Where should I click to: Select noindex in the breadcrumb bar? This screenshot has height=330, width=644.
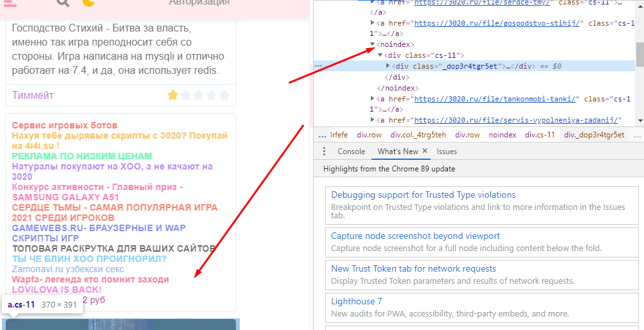point(502,135)
